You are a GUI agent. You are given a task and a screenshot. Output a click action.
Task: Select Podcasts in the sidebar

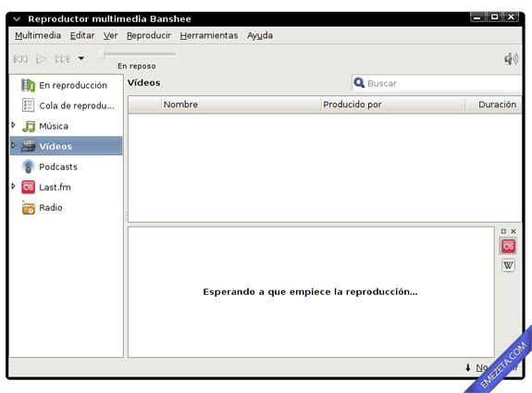point(67,166)
